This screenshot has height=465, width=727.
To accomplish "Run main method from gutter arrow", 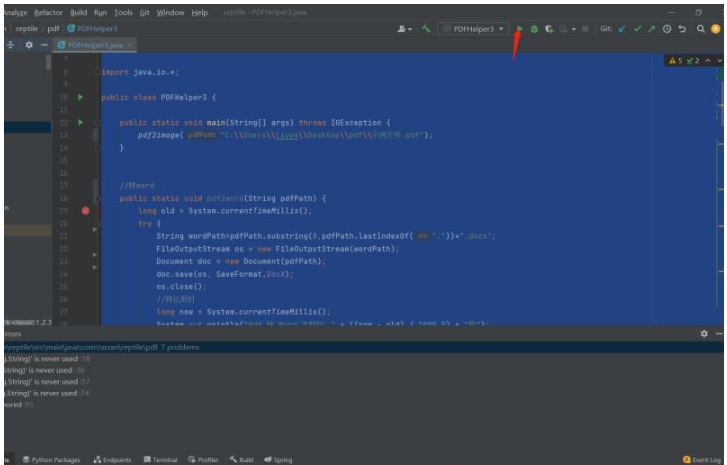I will pos(81,122).
